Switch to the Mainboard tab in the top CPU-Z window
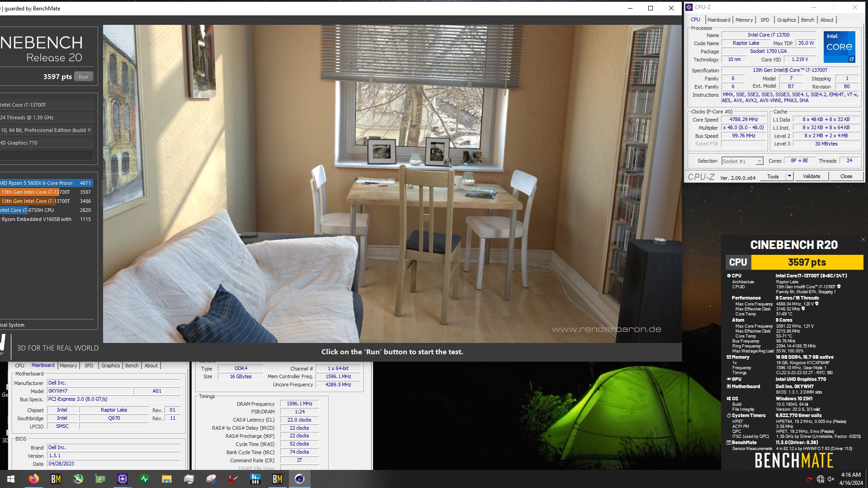 point(719,20)
